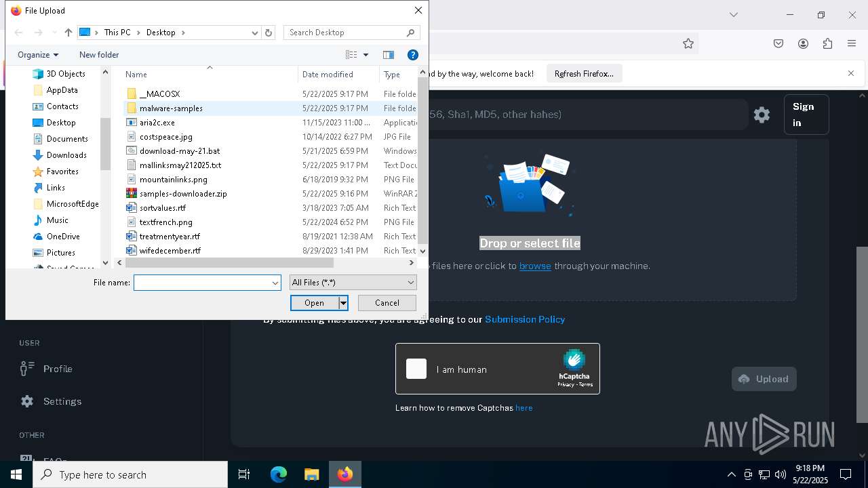The width and height of the screenshot is (868, 488).
Task: Expand the address bar path dropdown
Action: [254, 33]
